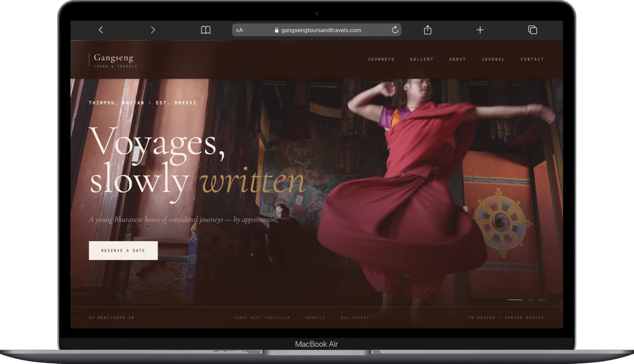
Task: Select the gangsengtoursandtravels.com address field
Action: [x=316, y=30]
